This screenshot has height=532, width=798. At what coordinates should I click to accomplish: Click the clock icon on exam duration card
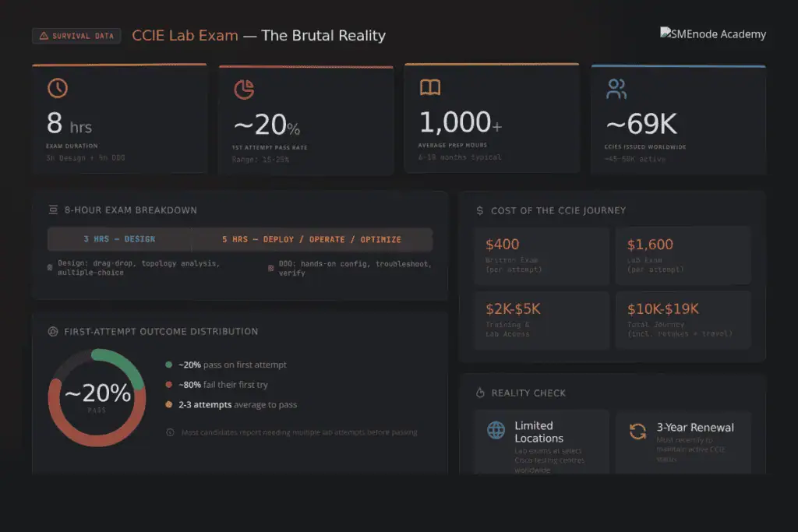click(58, 88)
